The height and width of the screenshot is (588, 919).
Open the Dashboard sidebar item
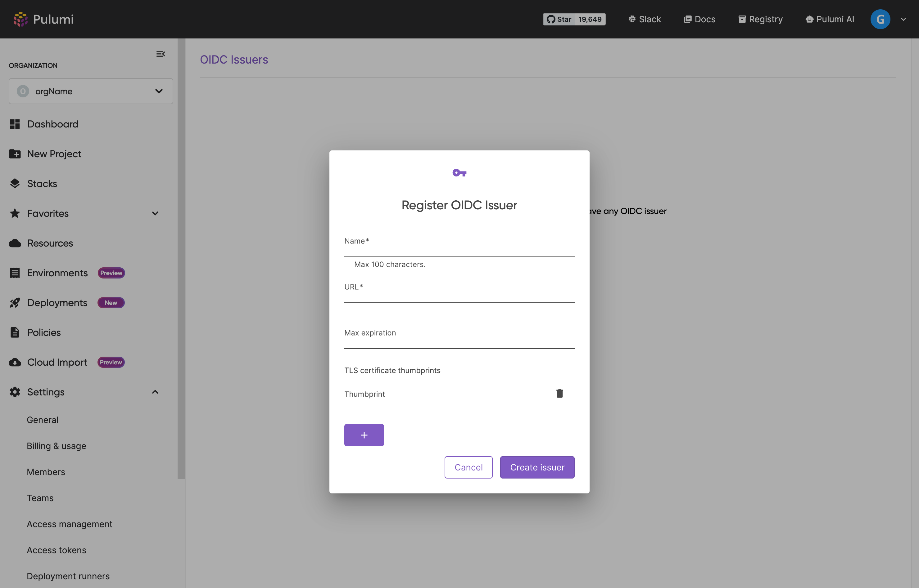click(52, 124)
